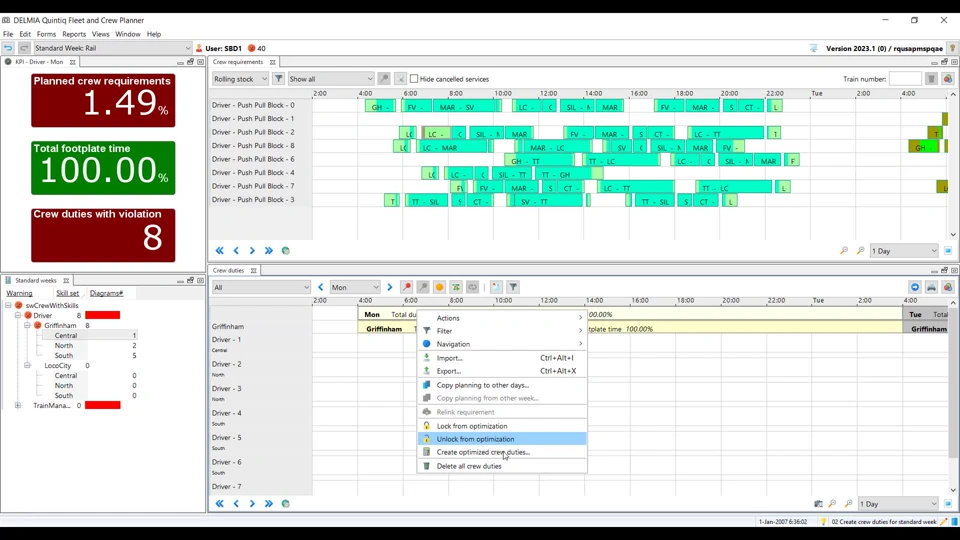The width and height of the screenshot is (960, 540).
Task: Click filter funnel in Crew duties toolbar
Action: click(513, 287)
